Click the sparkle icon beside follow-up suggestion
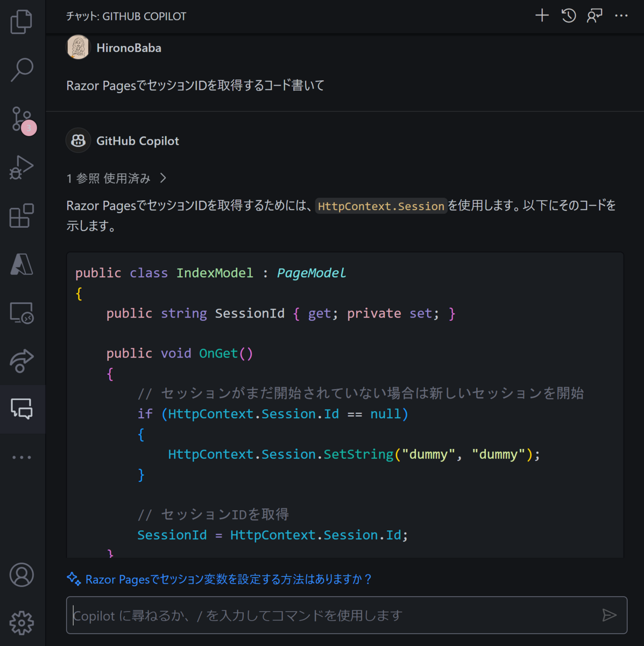This screenshot has width=644, height=646. 74,579
